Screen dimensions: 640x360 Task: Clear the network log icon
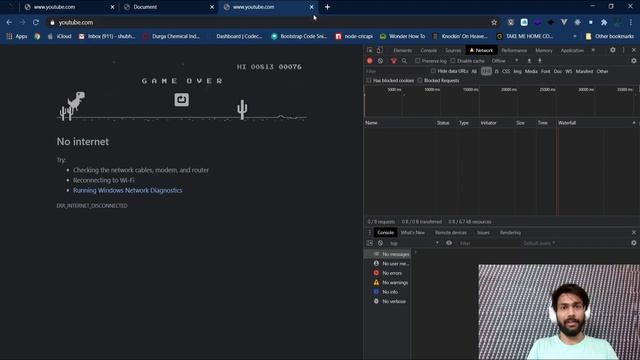380,61
